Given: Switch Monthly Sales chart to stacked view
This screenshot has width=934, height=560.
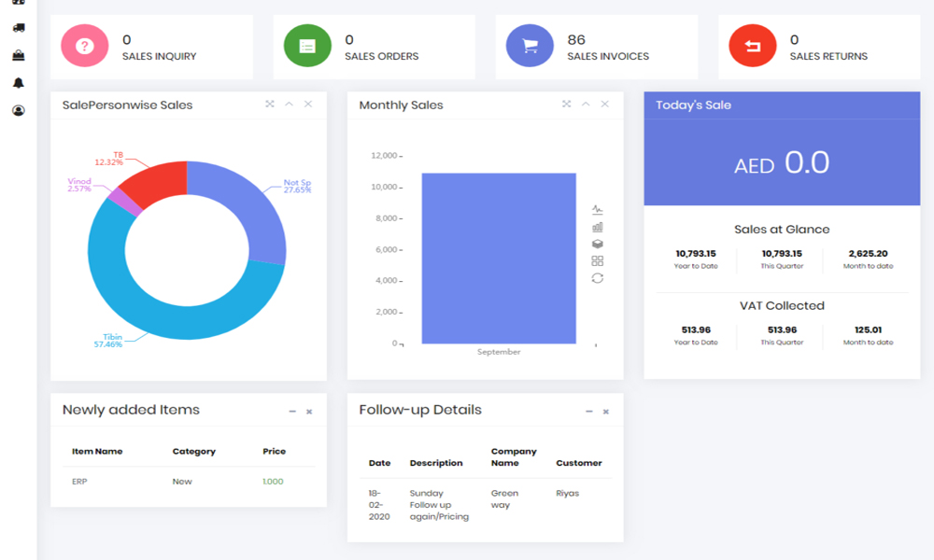Looking at the screenshot, I should (x=598, y=244).
